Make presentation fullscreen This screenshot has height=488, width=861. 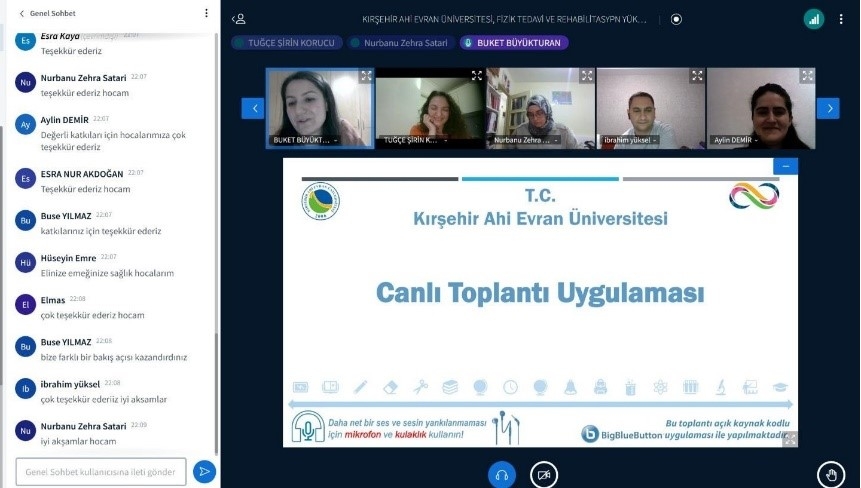pyautogui.click(x=790, y=439)
